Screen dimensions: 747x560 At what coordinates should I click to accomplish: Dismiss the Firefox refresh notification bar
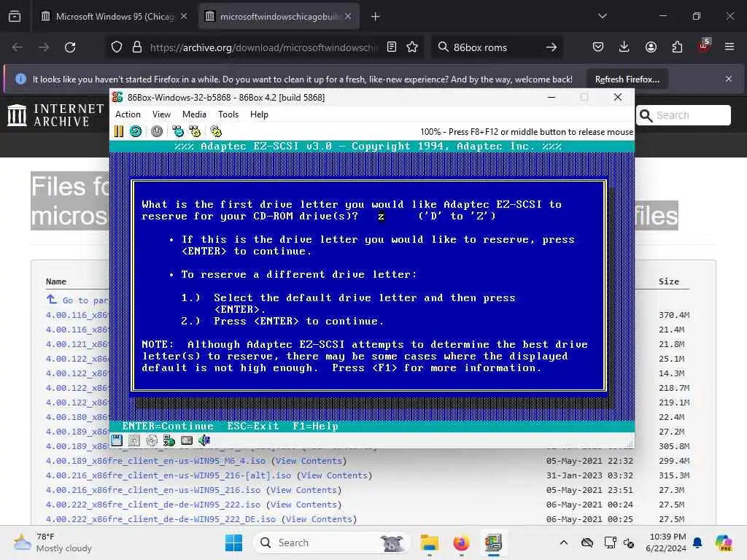pos(729,79)
